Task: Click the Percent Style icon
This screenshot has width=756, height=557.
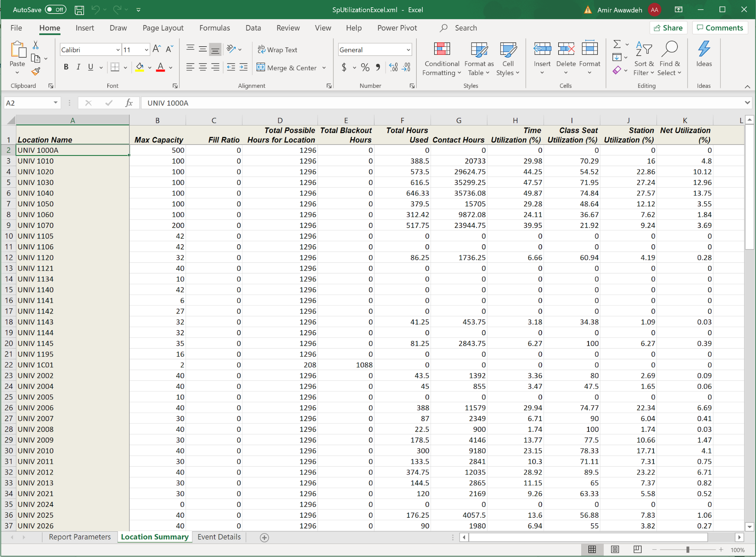Action: pyautogui.click(x=365, y=68)
